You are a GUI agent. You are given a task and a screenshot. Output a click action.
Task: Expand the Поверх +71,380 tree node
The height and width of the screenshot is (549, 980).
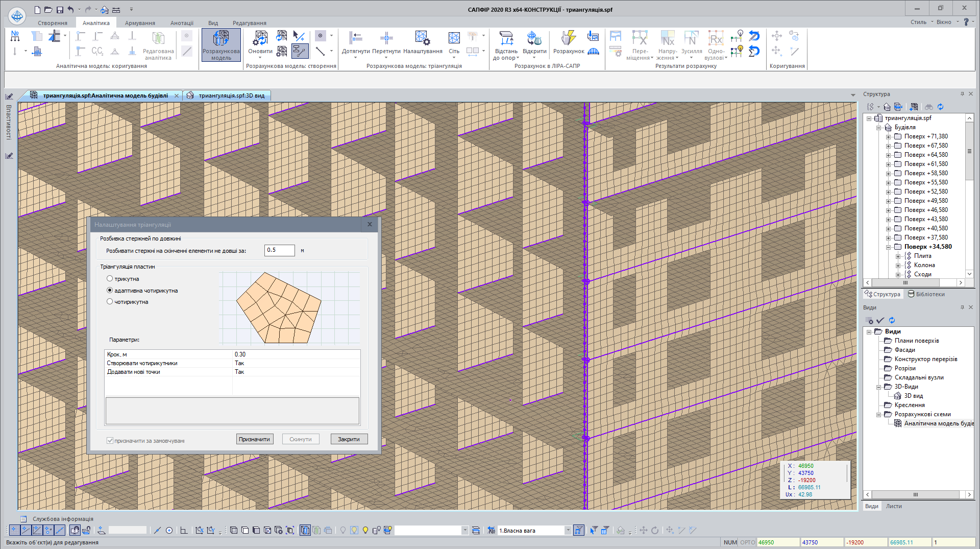pos(889,137)
